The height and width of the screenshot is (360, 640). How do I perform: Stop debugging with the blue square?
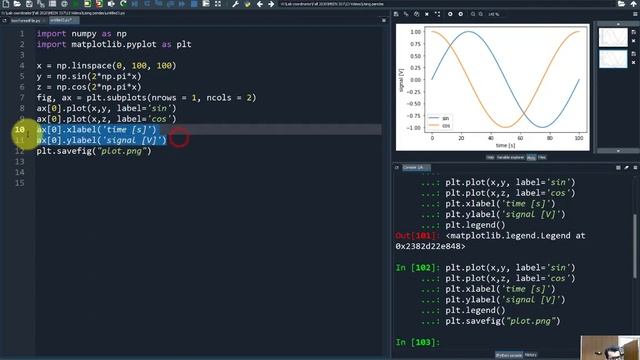(194, 4)
